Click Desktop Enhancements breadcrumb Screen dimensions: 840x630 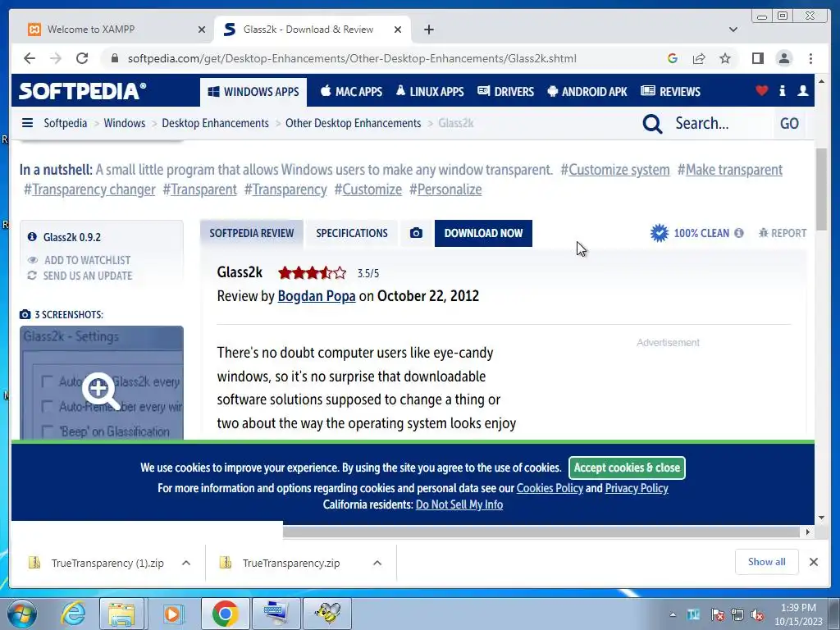point(216,123)
